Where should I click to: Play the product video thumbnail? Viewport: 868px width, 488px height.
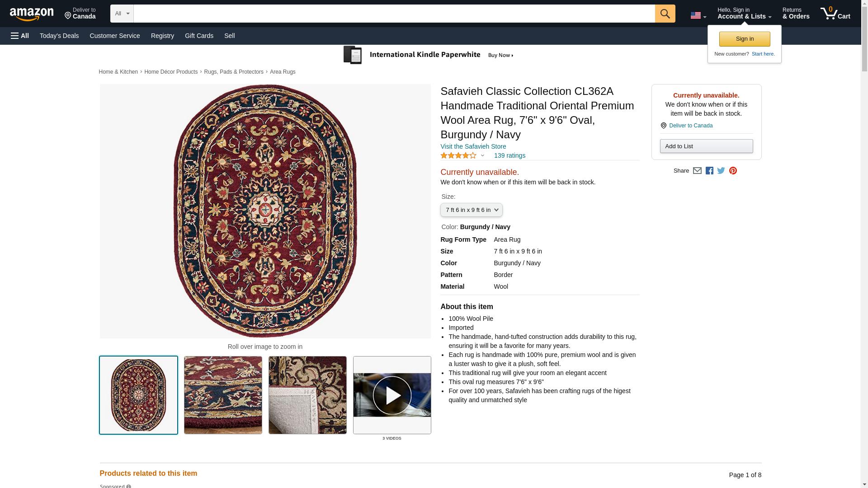click(392, 395)
